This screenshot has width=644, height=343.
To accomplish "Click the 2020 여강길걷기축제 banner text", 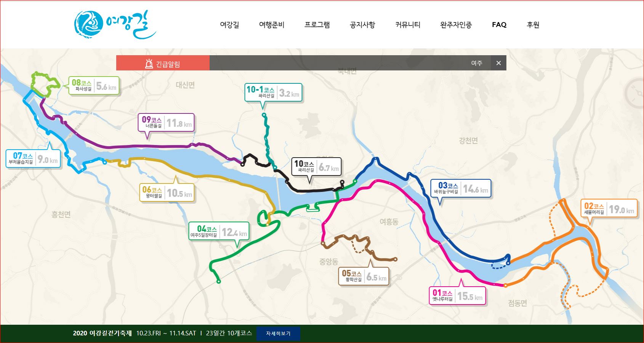I will pos(102,333).
